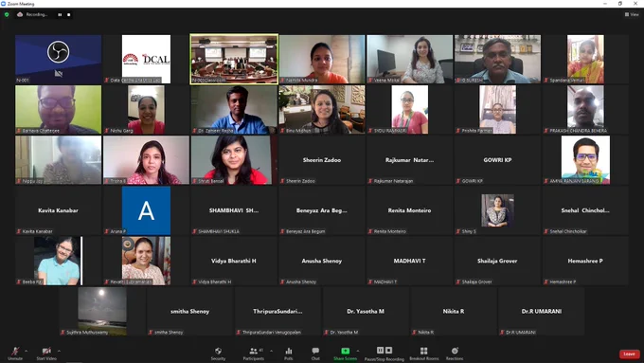Screen dimensions: 644x363
Task: Select Veena Mittal's video tile
Action: [410, 59]
